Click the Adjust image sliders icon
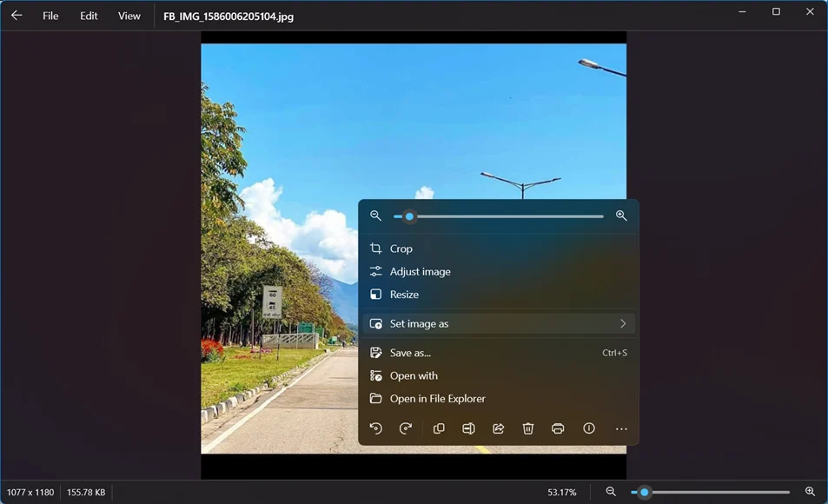Viewport: 828px width, 504px height. click(375, 271)
